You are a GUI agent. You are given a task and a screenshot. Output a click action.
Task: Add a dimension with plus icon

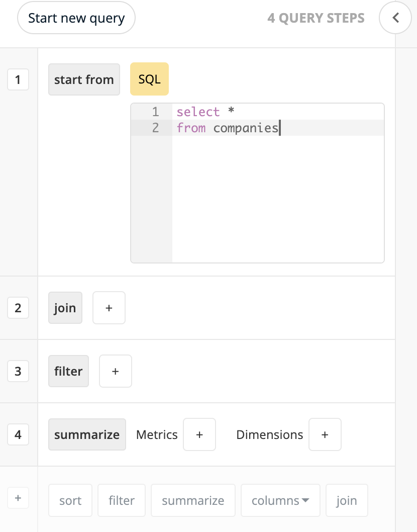click(x=325, y=434)
